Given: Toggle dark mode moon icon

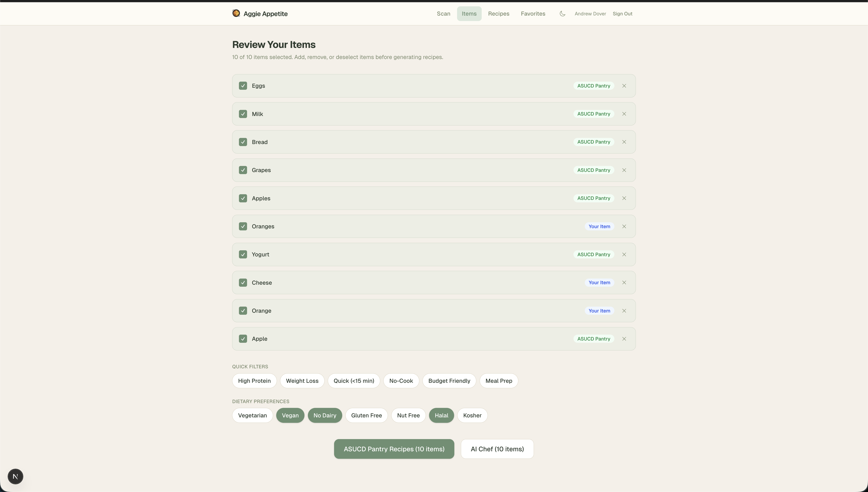Looking at the screenshot, I should point(562,14).
